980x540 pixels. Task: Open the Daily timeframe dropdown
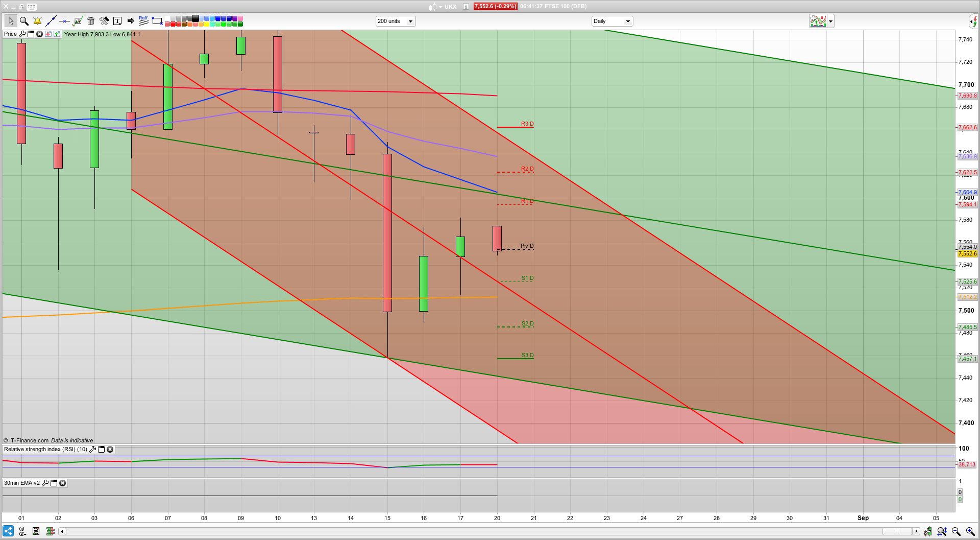point(612,21)
